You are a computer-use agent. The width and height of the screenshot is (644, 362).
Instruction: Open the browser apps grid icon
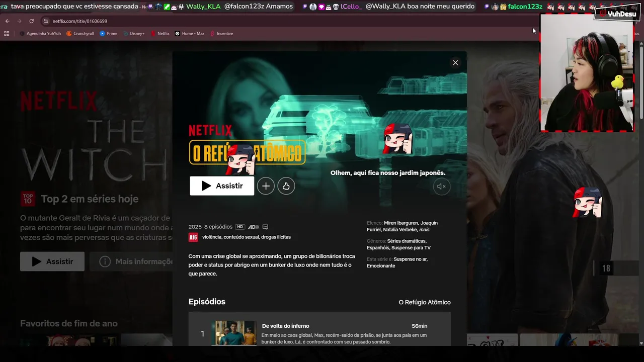point(7,34)
